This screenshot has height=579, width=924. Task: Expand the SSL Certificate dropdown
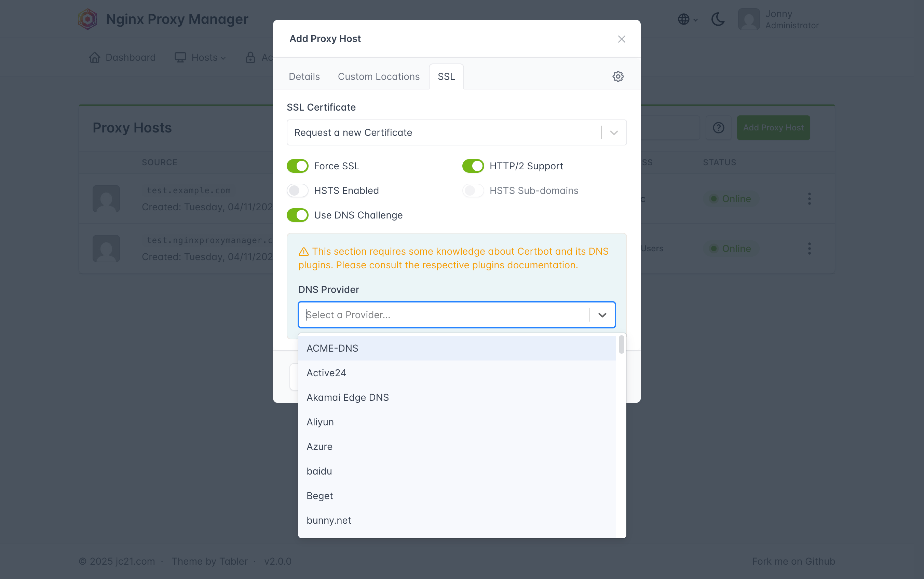click(614, 133)
